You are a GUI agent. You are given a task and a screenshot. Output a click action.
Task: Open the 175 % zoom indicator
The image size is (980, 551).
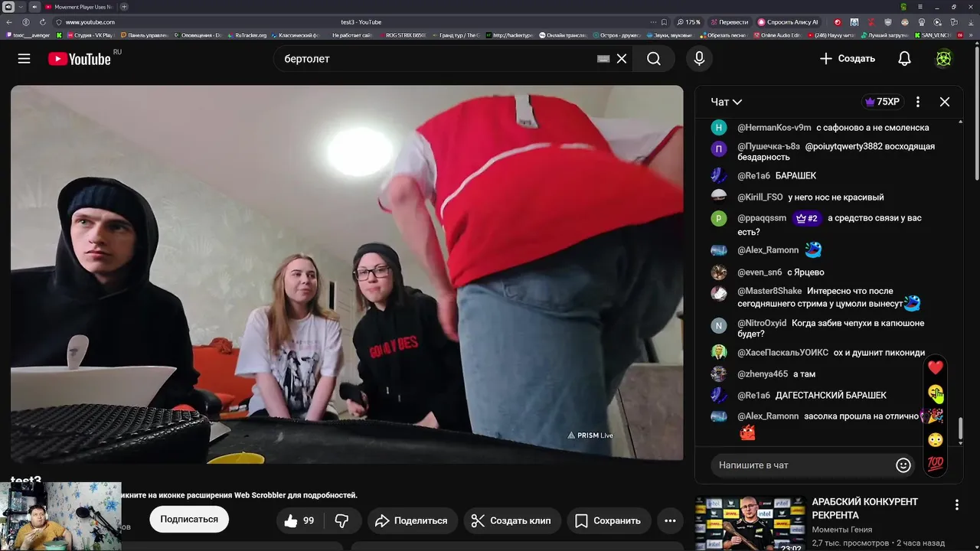point(688,22)
